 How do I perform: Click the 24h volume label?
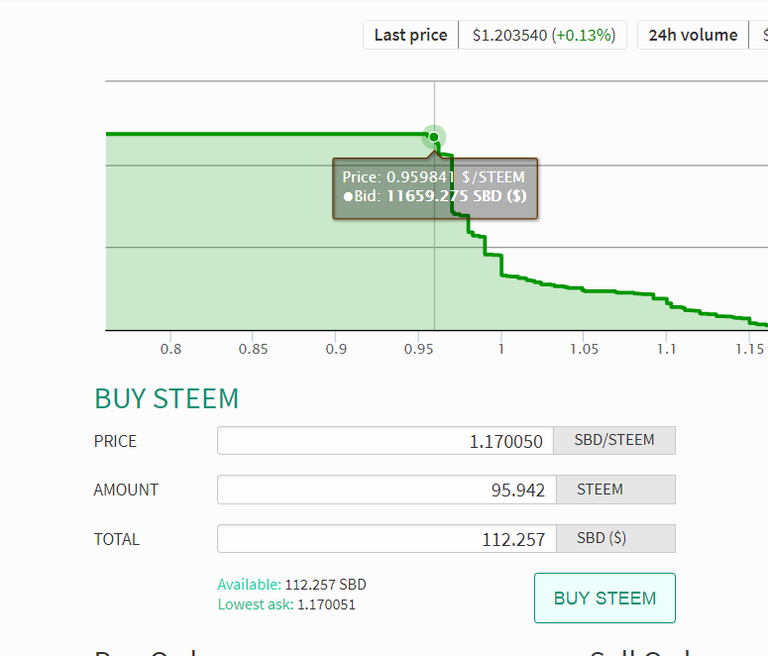point(692,35)
